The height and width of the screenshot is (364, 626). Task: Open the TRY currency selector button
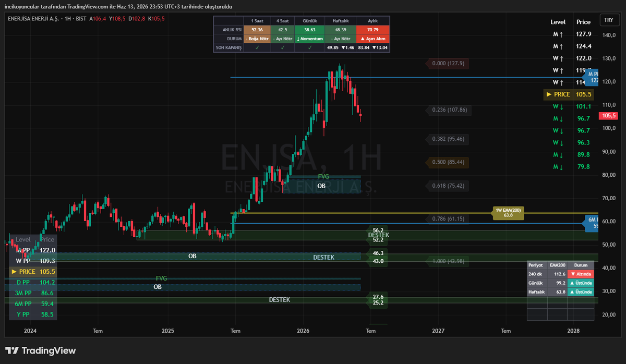pyautogui.click(x=608, y=20)
